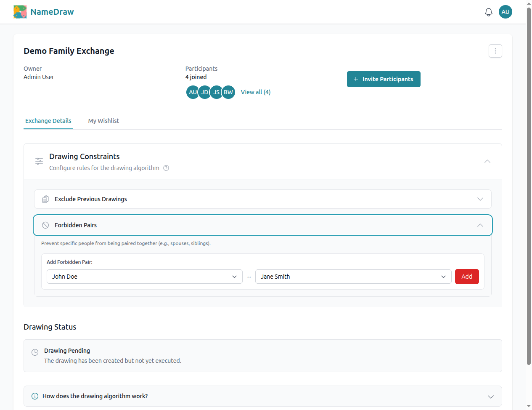Open the John Doe person dropdown
This screenshot has width=532, height=410.
tap(144, 277)
